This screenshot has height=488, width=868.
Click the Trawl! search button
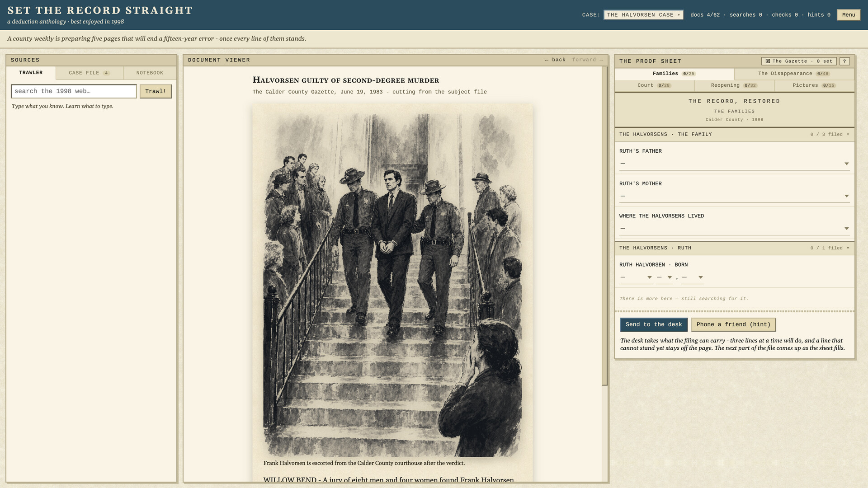point(156,91)
